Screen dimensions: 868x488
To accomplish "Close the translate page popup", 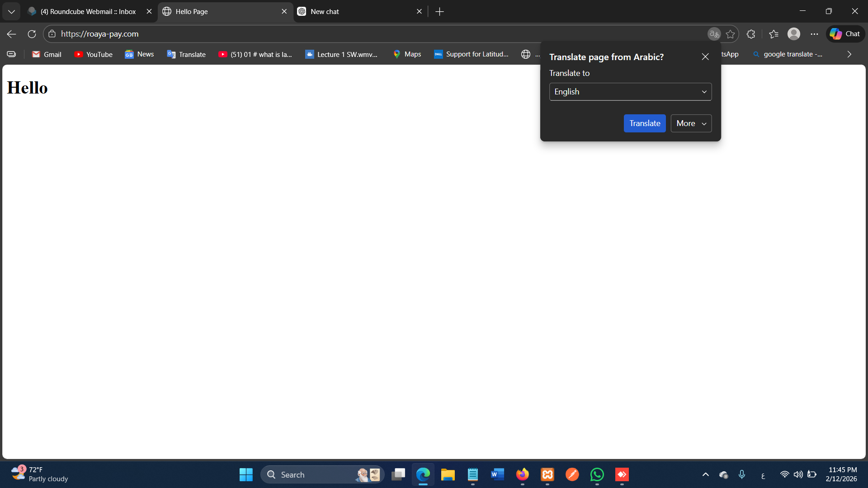I will pos(705,56).
